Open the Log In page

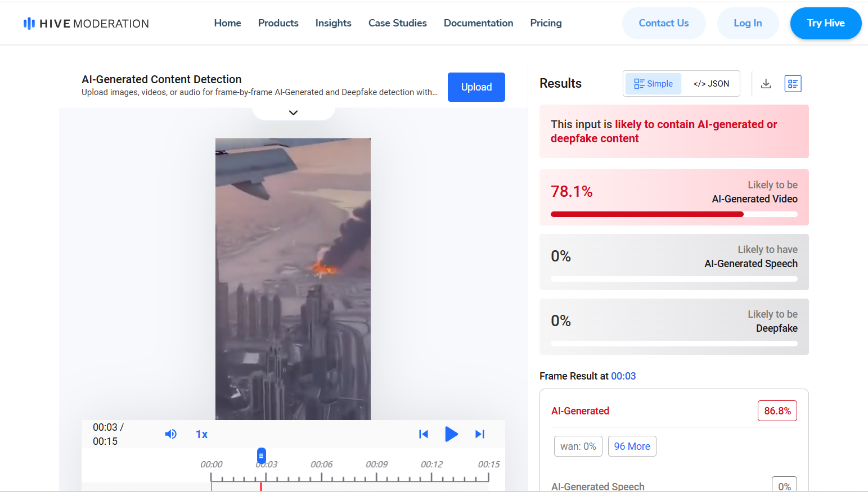coord(748,23)
